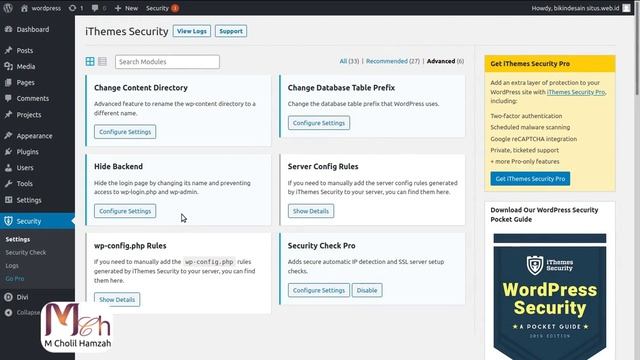Open the wordpress site home link
The image size is (640, 360).
[x=40, y=8]
